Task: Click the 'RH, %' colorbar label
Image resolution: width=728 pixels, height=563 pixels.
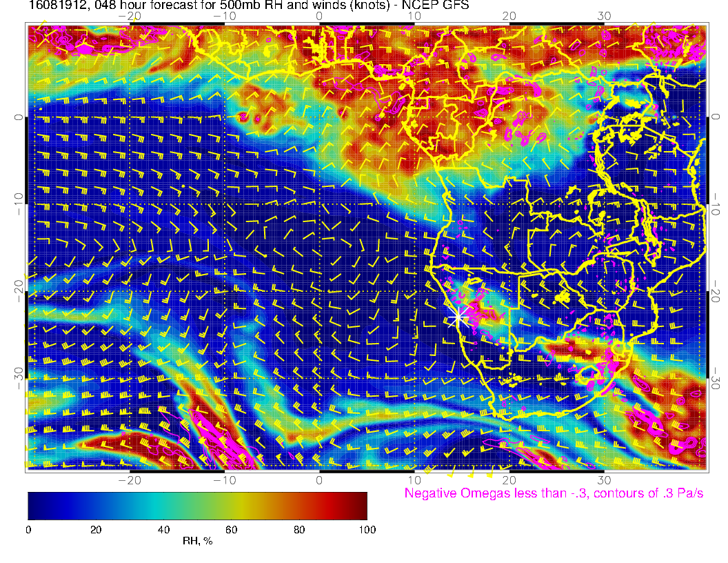Action: [x=197, y=542]
